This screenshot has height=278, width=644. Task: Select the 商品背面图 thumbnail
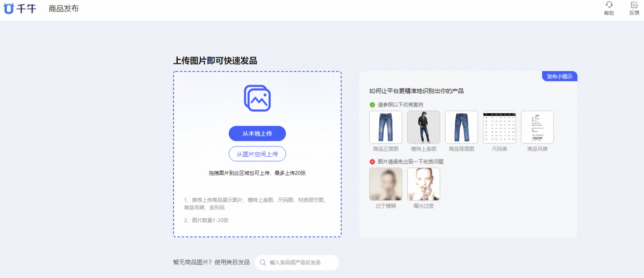[462, 127]
